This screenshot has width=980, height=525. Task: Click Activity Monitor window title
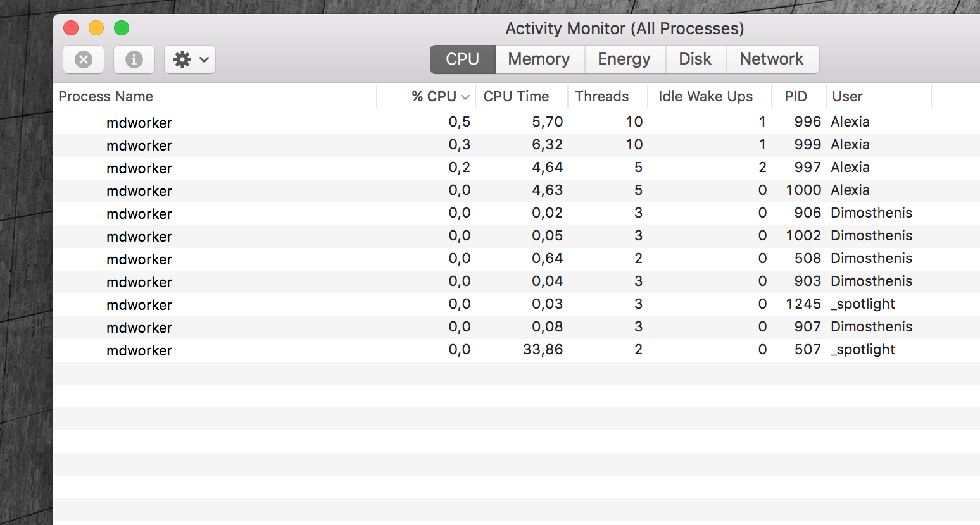pos(625,29)
